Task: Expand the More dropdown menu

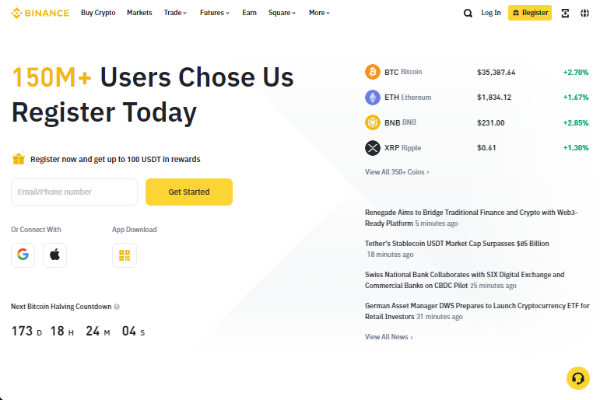Action: coord(319,13)
